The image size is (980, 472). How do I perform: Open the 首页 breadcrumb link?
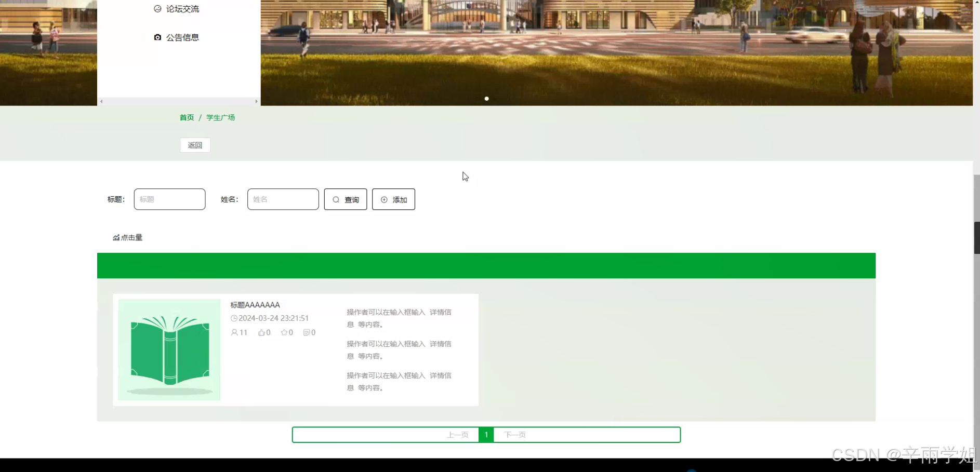point(186,117)
